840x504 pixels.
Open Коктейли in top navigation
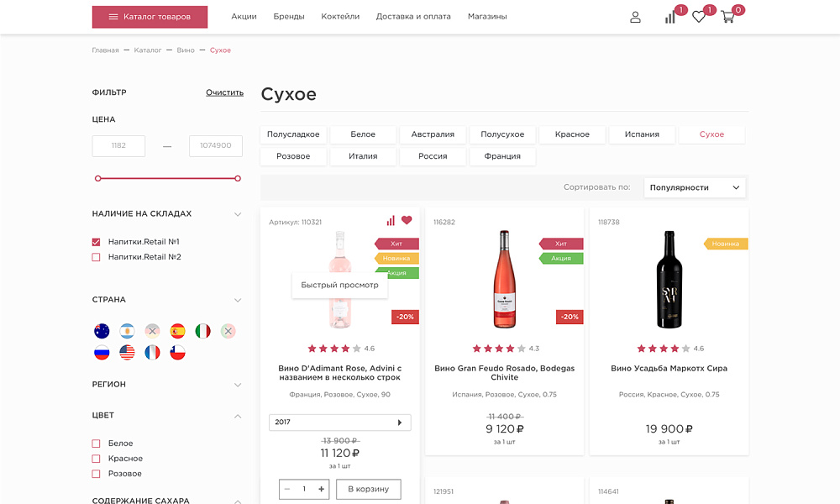click(340, 17)
